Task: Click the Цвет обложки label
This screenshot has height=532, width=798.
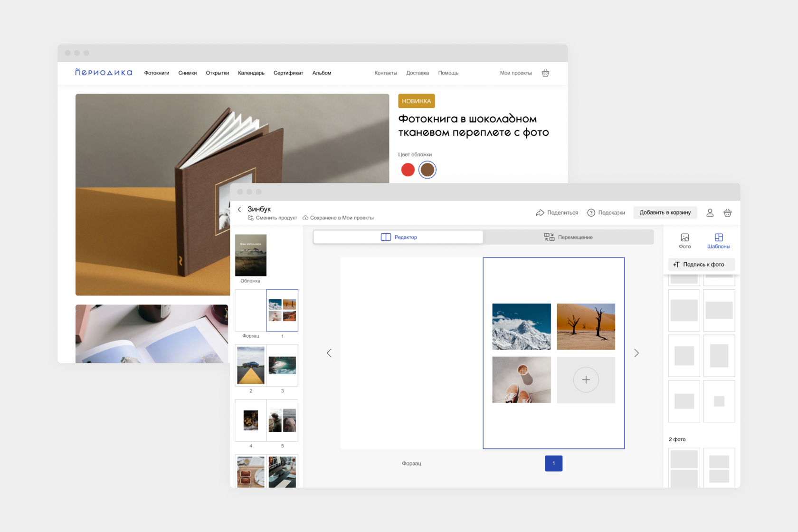Action: (x=415, y=154)
